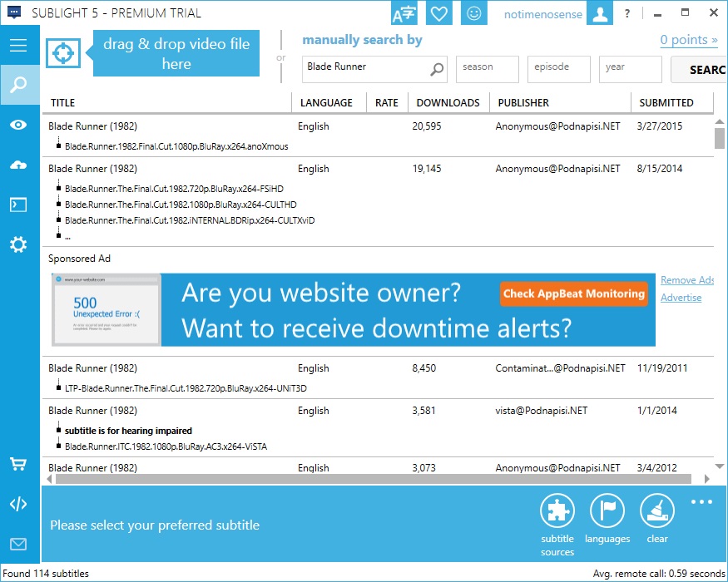
Task: Click the crosshair target video drop icon
Action: click(x=63, y=53)
